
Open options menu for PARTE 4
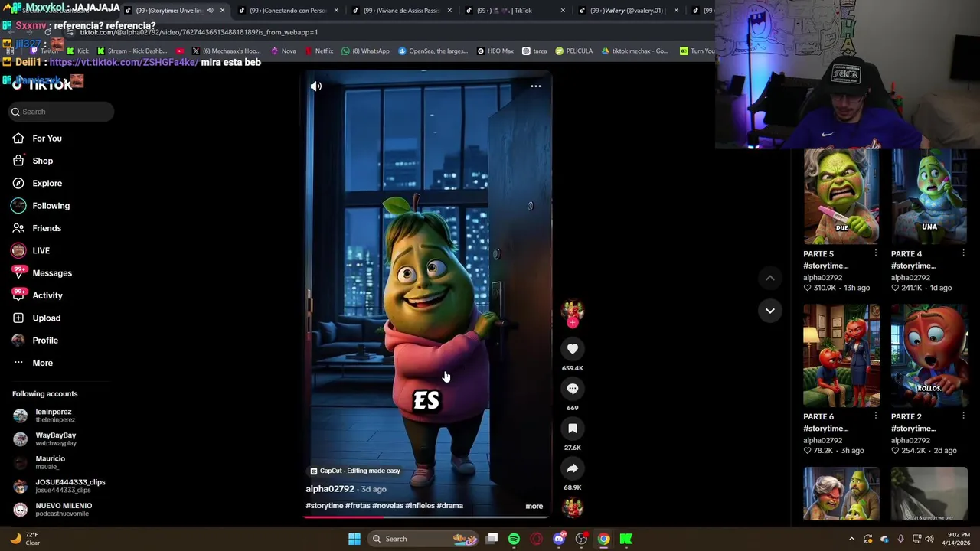963,253
